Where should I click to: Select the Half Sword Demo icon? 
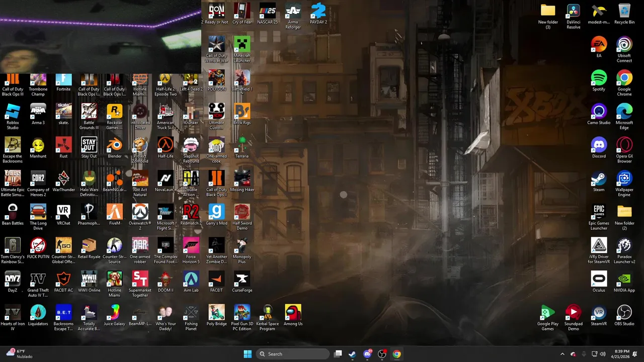(242, 217)
